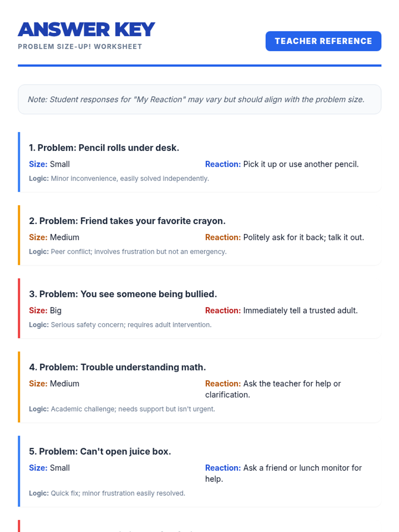
Task: Click the Teacher Reference button
Action: [323, 41]
